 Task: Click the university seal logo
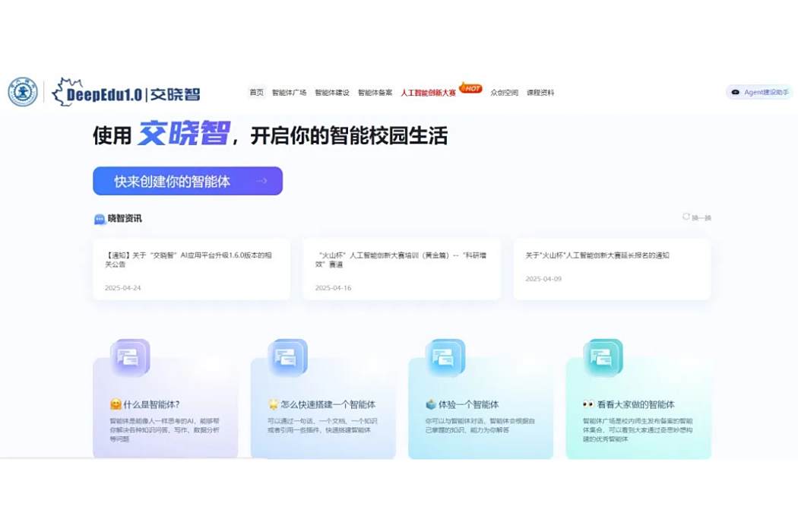[23, 92]
